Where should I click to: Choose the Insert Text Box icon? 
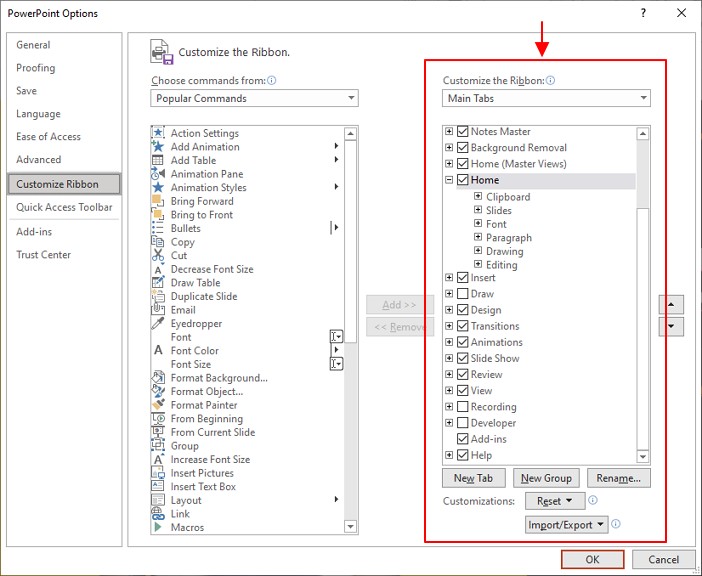(158, 486)
